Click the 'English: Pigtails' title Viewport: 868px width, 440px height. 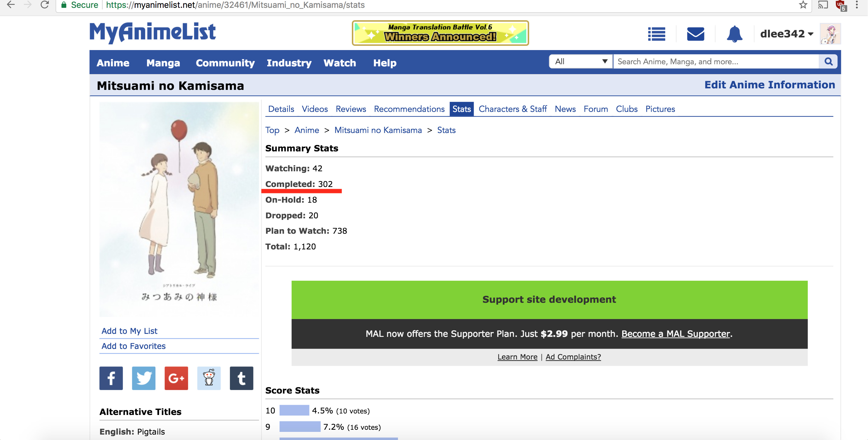coord(132,432)
